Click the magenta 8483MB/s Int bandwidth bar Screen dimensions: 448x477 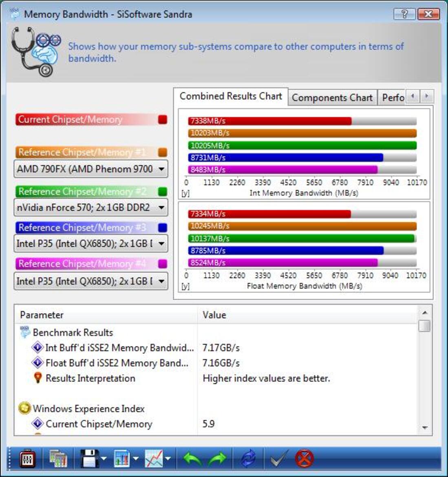pyautogui.click(x=282, y=170)
